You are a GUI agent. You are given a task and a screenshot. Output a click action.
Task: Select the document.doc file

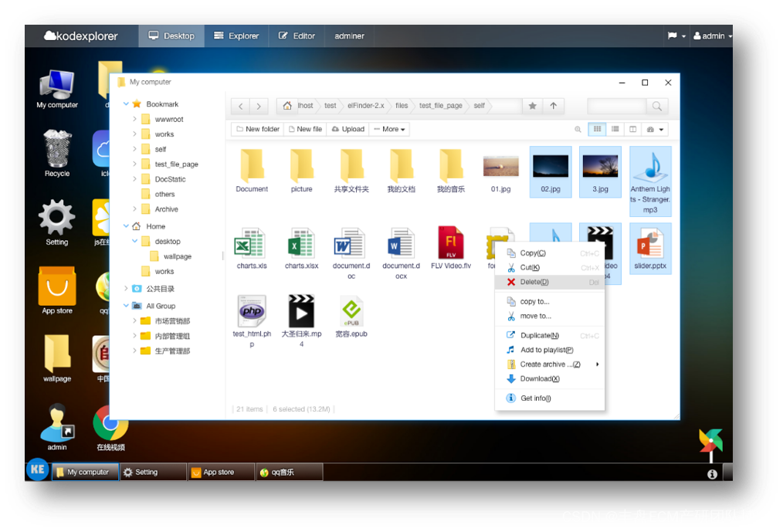pyautogui.click(x=351, y=253)
